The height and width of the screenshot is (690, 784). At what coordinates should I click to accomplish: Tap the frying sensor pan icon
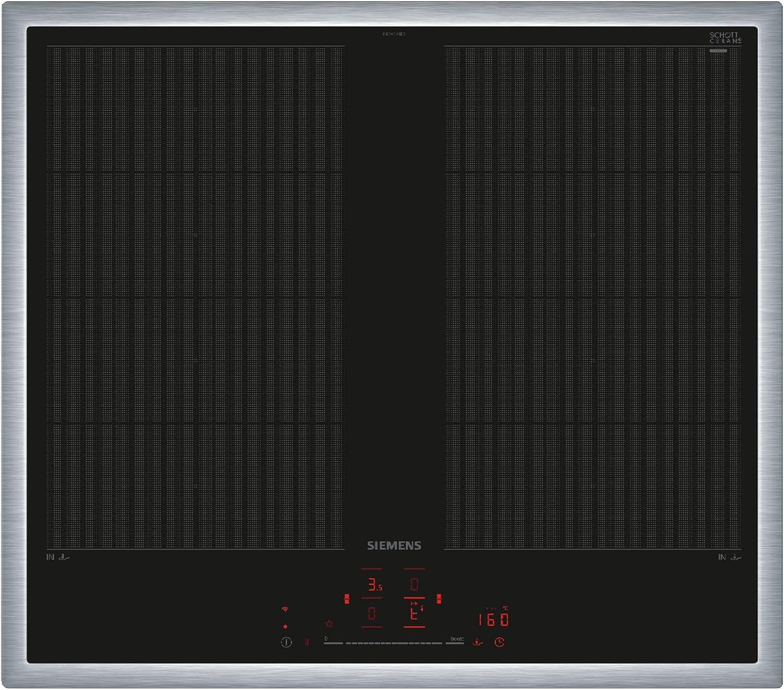click(x=478, y=642)
